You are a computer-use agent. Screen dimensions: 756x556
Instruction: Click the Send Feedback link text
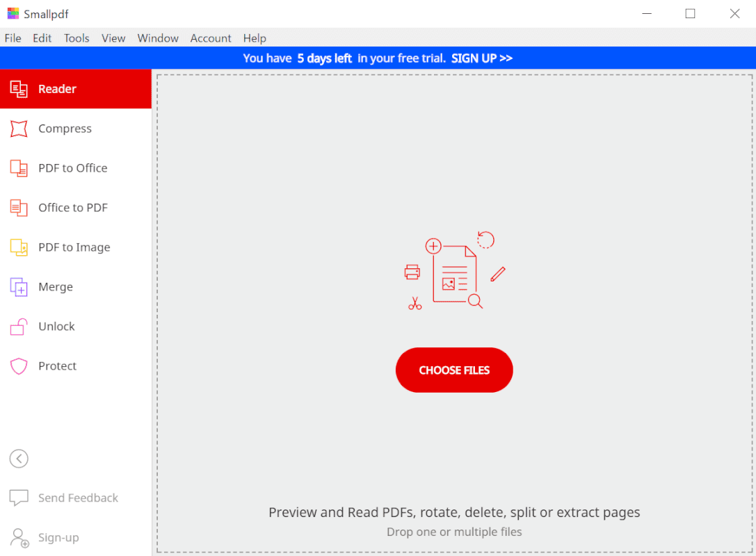[78, 498]
